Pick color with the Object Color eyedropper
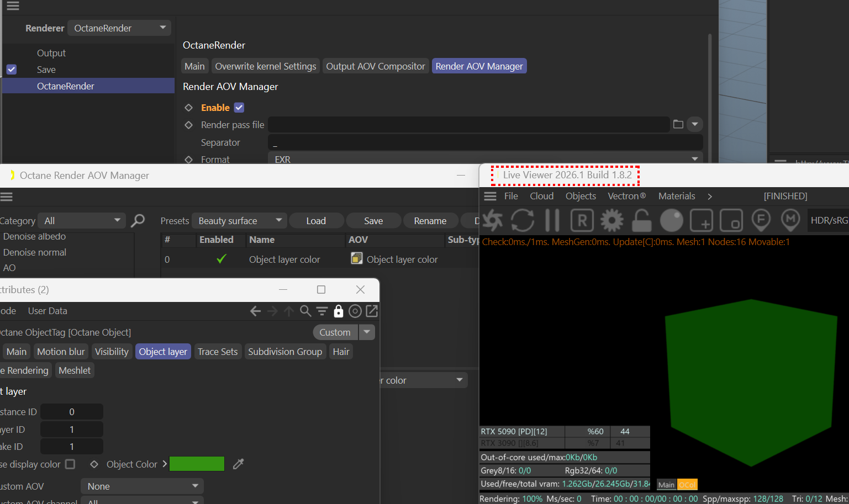 point(239,464)
